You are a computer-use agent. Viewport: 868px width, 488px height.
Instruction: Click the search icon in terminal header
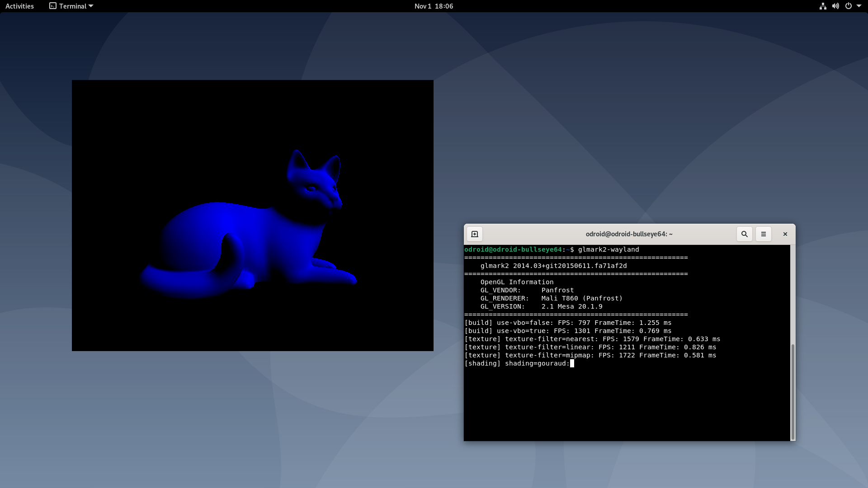pyautogui.click(x=744, y=234)
